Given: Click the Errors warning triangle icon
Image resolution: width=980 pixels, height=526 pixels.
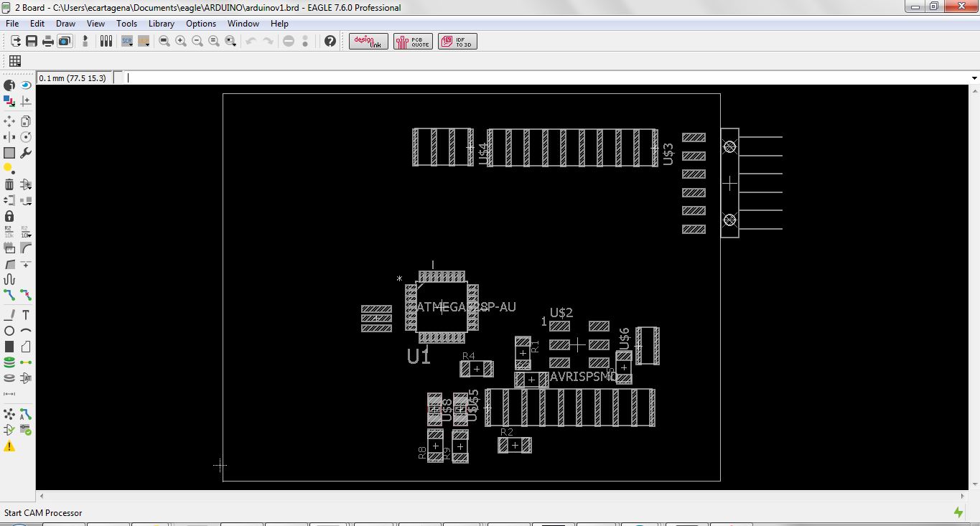Looking at the screenshot, I should point(9,446).
